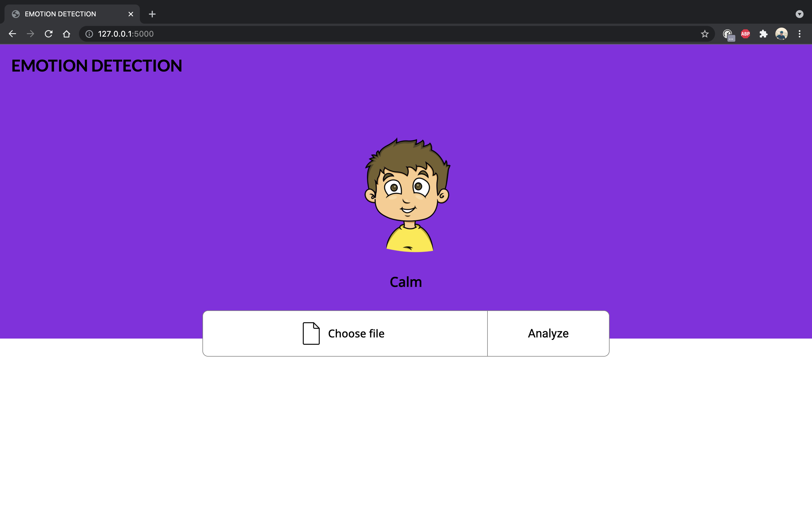
Task: Open the AdBlock Plus extension icon
Action: pos(745,34)
